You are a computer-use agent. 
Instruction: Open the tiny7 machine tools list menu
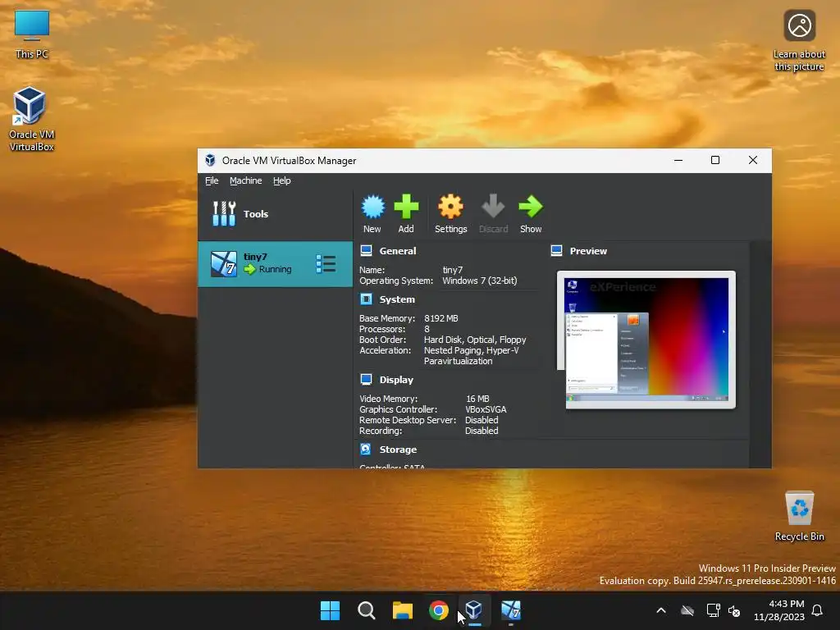[x=326, y=264]
